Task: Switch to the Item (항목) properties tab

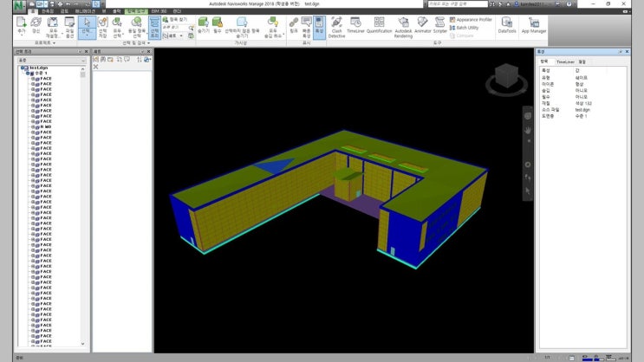Action: tap(544, 61)
